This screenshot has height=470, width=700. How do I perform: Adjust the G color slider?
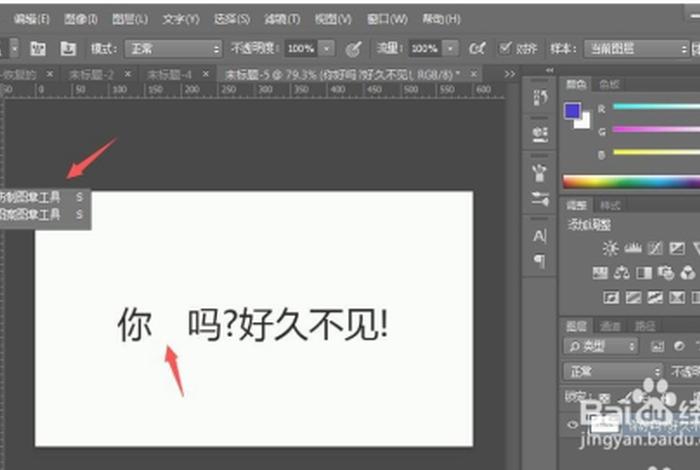pyautogui.click(x=656, y=129)
